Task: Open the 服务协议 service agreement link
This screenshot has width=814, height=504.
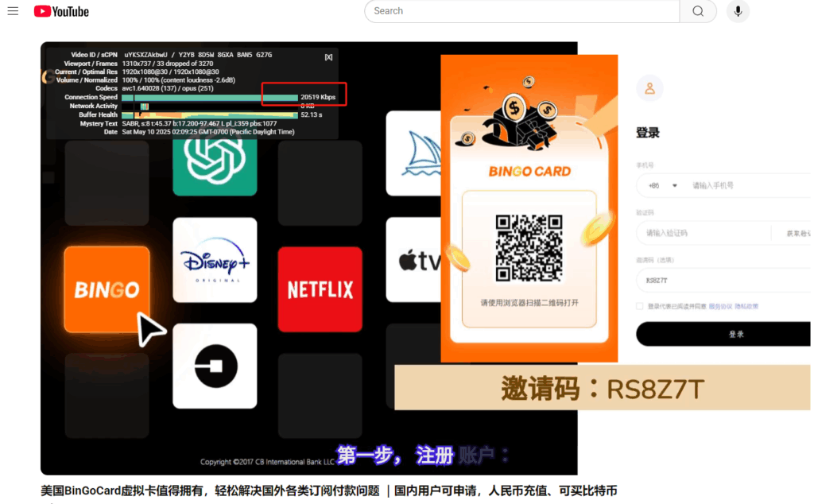Action: (720, 306)
